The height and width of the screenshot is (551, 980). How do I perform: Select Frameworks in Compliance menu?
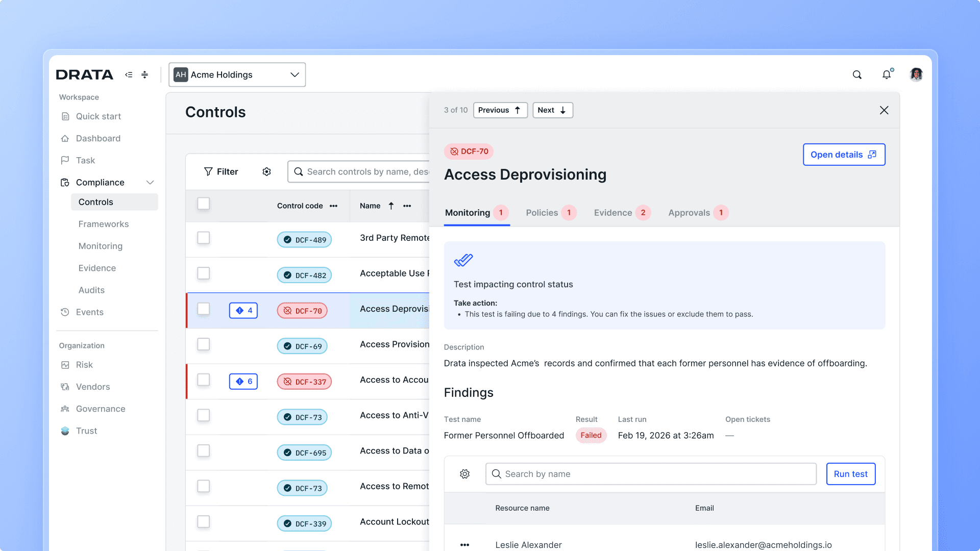(104, 224)
